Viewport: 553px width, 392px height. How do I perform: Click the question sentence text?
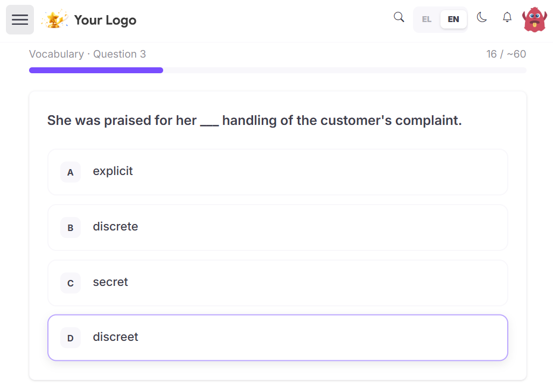[254, 120]
